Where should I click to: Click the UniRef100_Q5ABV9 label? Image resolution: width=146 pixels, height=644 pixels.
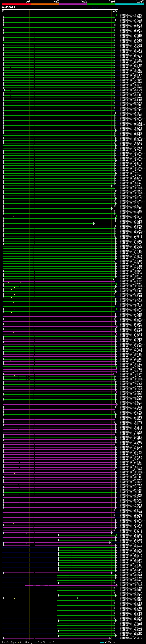131,351
